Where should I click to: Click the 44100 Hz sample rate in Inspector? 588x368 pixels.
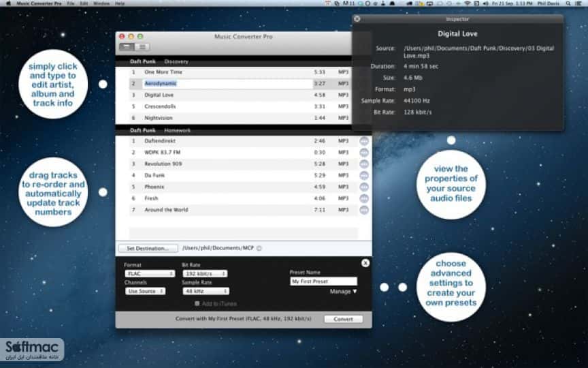[x=416, y=101]
